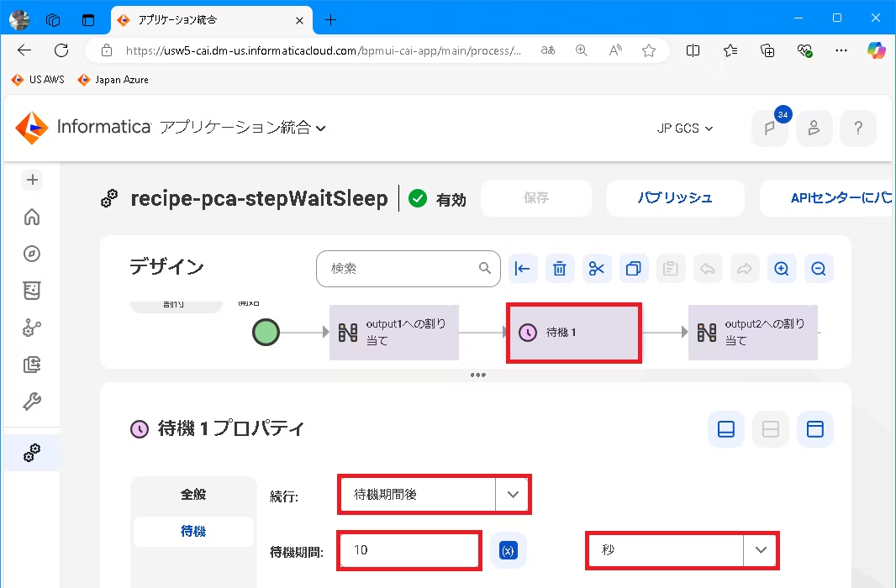Click the trash delete toolbar icon
The image size is (896, 588).
560,268
